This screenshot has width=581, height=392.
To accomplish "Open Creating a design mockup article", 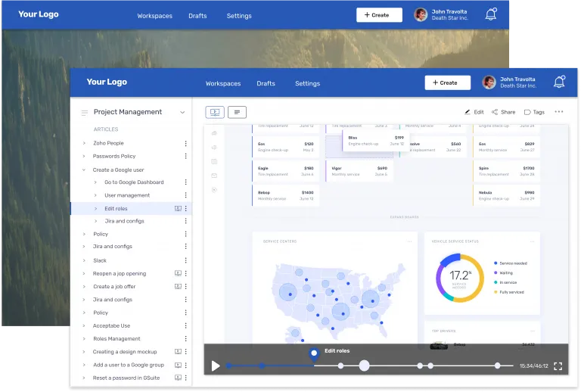I will (x=125, y=351).
